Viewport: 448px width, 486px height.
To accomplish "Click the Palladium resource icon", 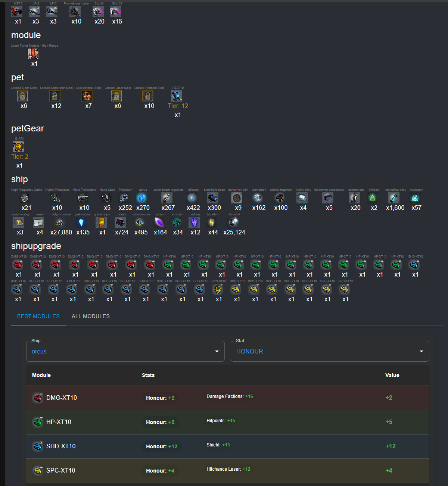I will click(x=124, y=198).
